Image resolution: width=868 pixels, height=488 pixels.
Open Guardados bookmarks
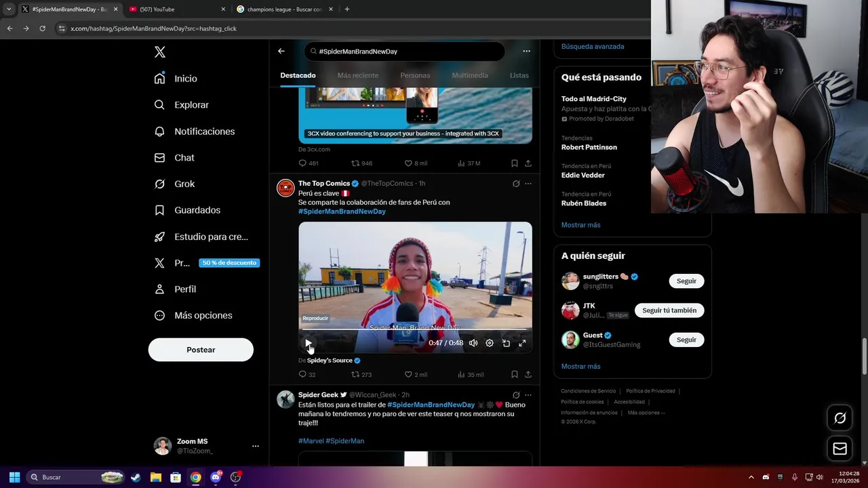187,210
